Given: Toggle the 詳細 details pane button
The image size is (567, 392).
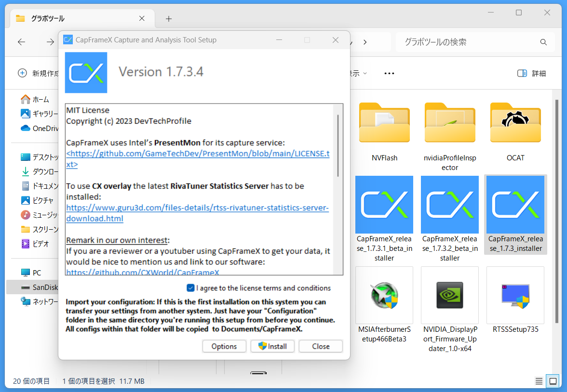Looking at the screenshot, I should [x=531, y=73].
